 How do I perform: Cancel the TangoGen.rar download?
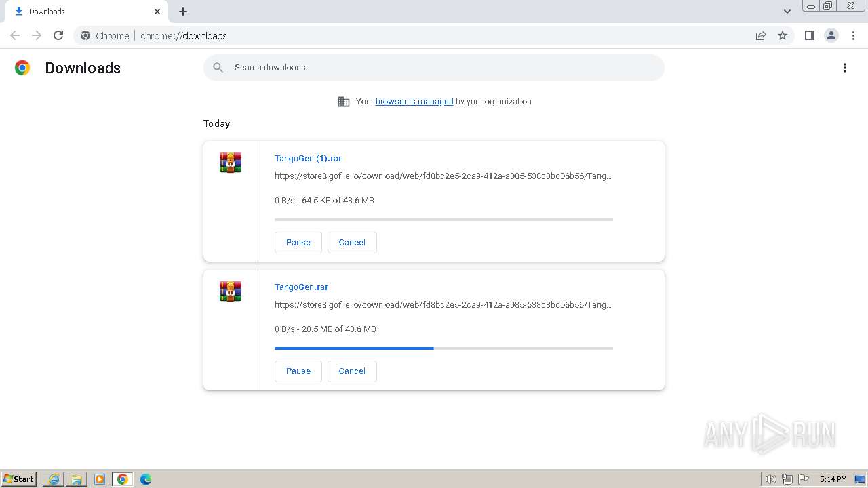coord(352,371)
